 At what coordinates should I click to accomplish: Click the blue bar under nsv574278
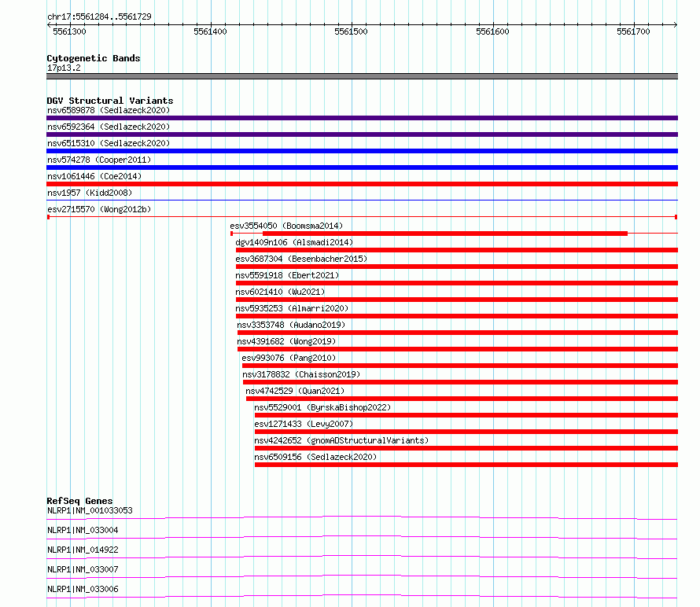pyautogui.click(x=362, y=167)
